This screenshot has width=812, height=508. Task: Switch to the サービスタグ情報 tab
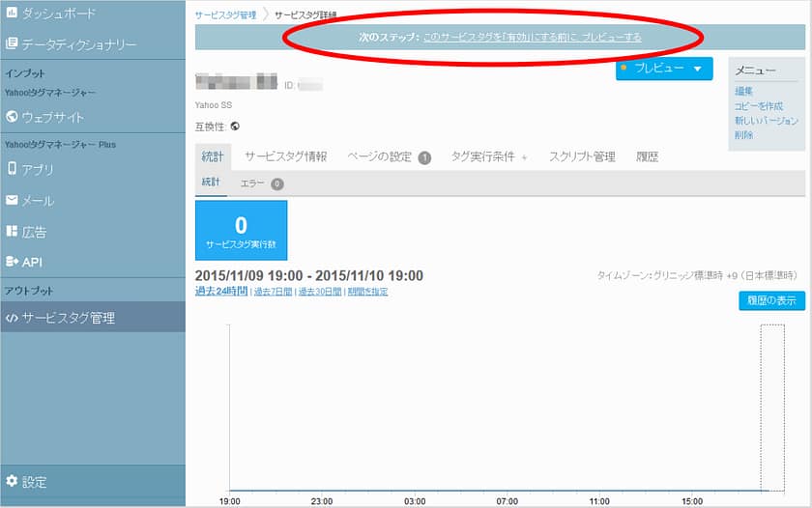(285, 156)
